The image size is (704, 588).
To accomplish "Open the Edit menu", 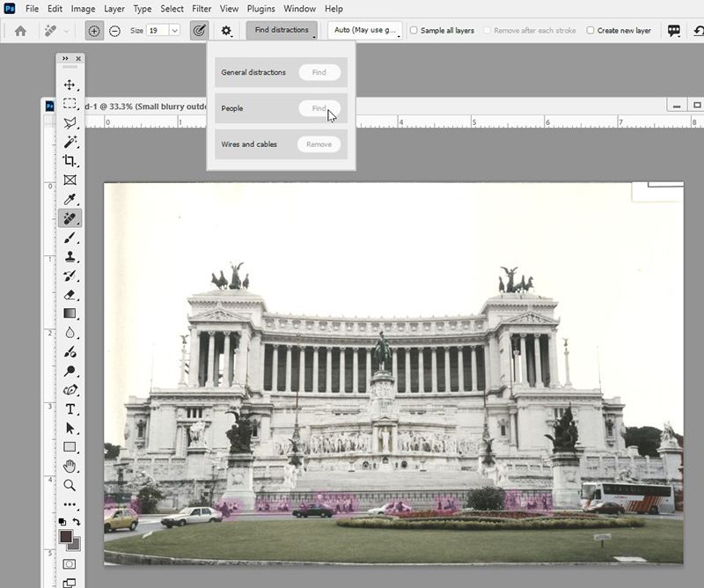I will (x=55, y=9).
